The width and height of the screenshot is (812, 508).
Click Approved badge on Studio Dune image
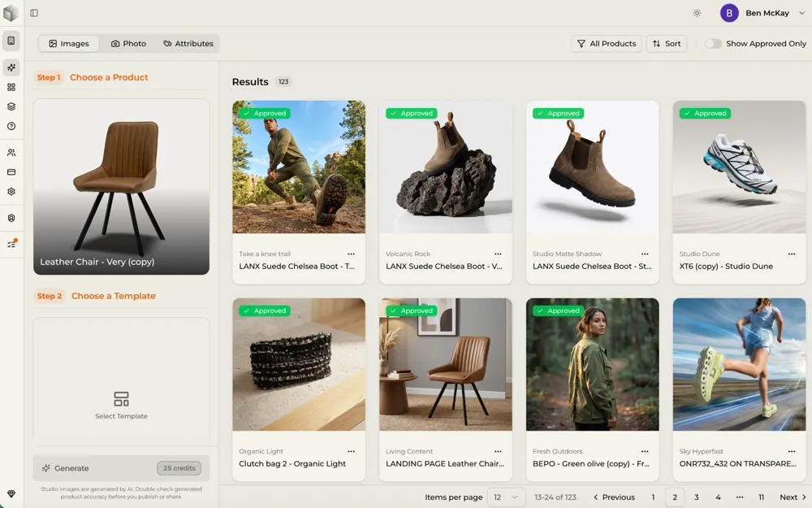706,113
